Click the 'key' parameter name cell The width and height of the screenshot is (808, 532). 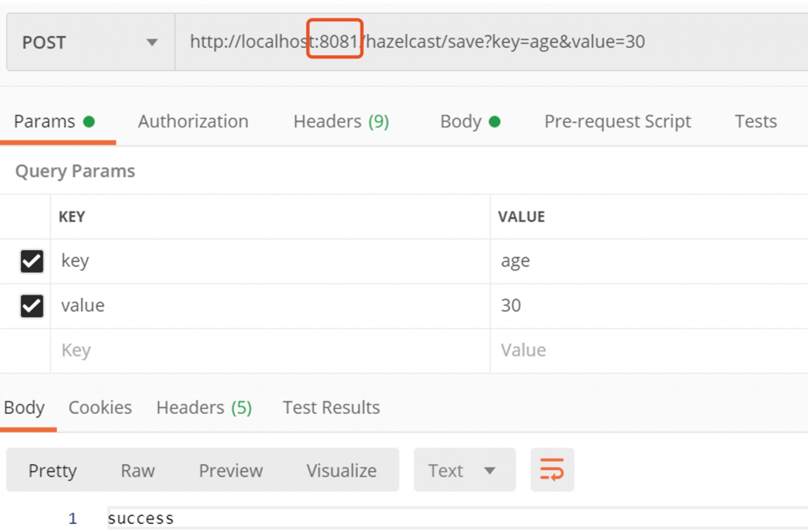point(270,261)
